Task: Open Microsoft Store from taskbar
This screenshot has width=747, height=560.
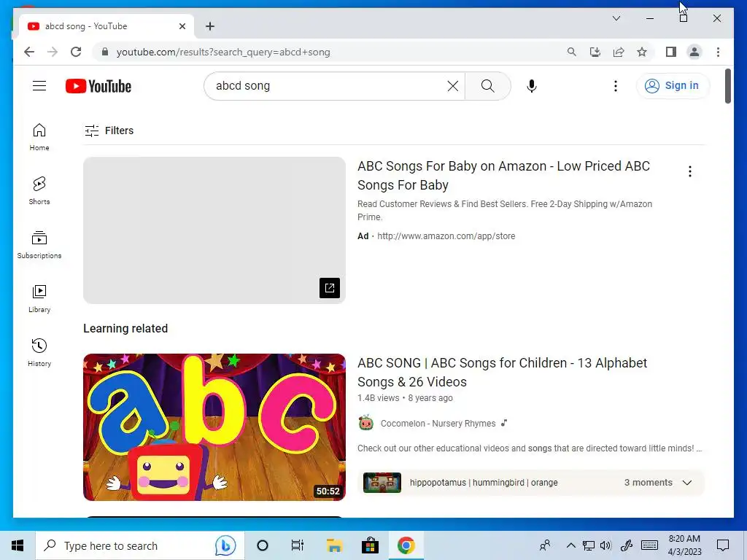Action: point(370,545)
